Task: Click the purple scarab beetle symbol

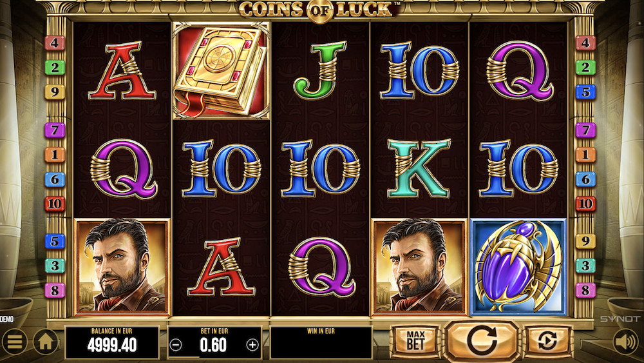Action: click(518, 267)
